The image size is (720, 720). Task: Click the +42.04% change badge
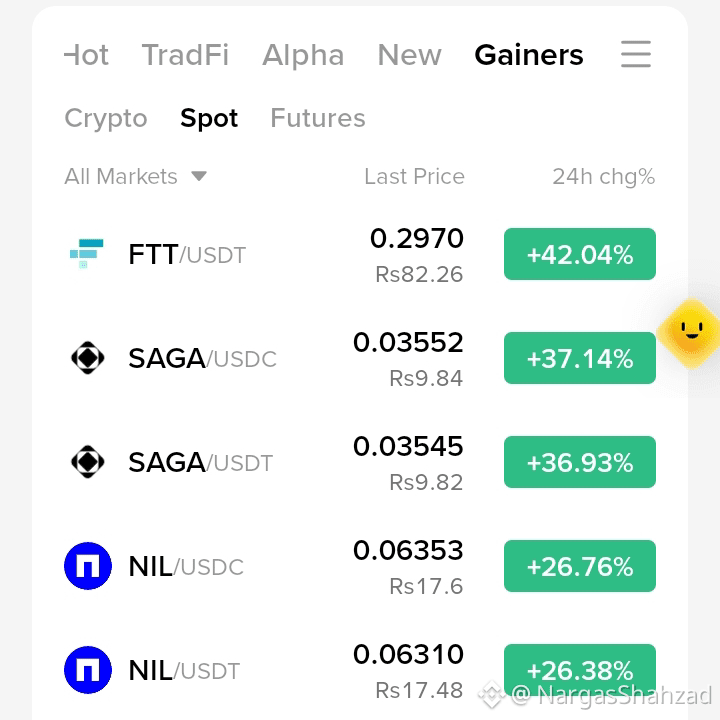click(x=579, y=254)
